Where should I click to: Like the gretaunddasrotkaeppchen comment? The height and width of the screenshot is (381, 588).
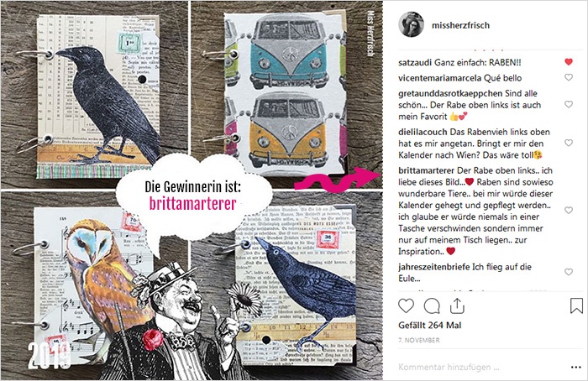click(569, 104)
